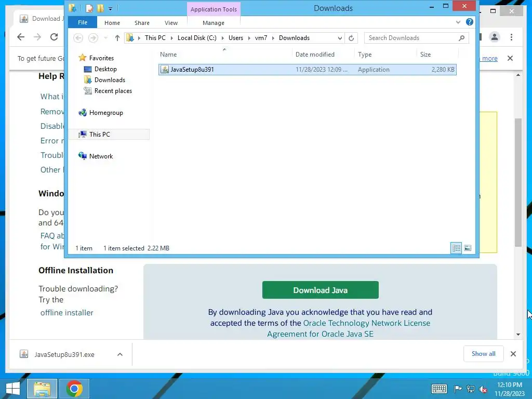Viewport: 532px width, 399px height.
Task: Click the muted volume tray icon
Action: point(483,389)
